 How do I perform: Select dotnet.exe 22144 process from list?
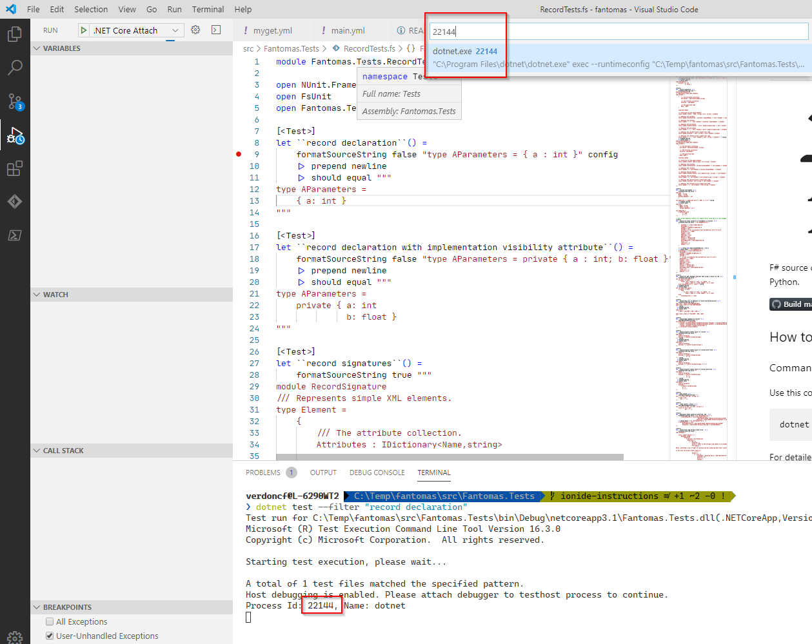619,57
